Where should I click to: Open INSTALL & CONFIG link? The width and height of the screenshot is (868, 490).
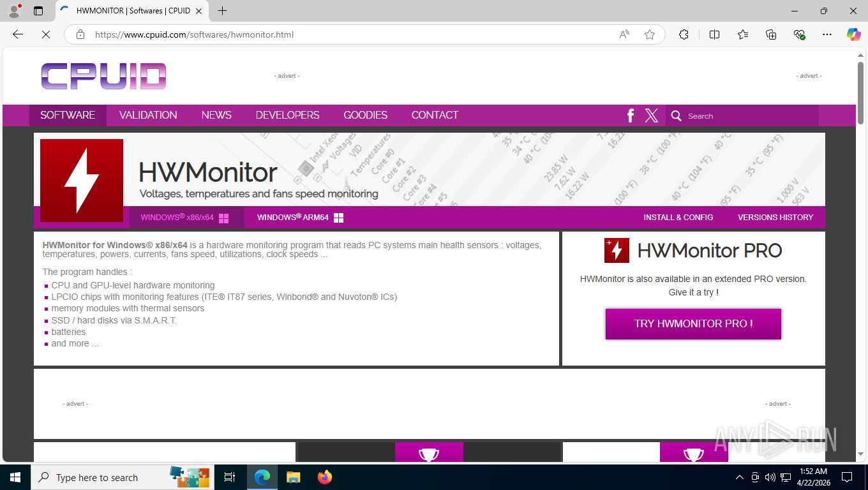(678, 218)
